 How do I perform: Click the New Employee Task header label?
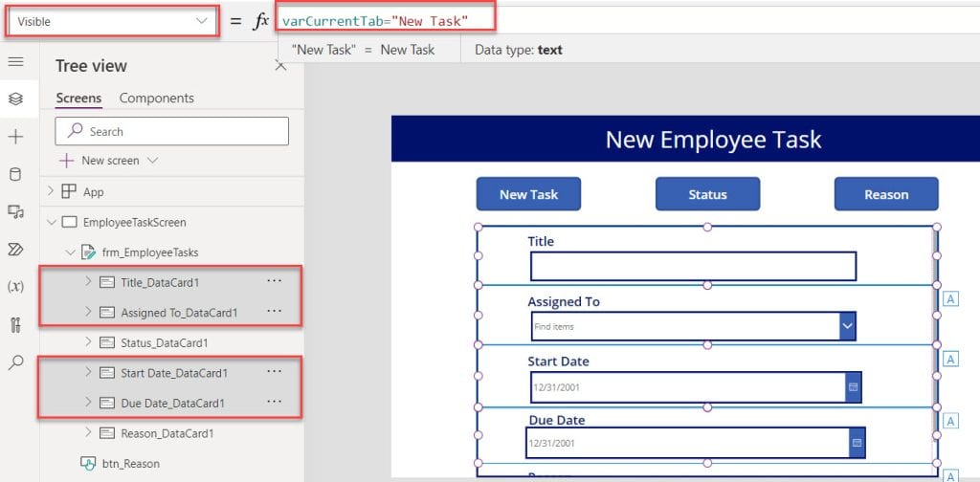[x=714, y=140]
